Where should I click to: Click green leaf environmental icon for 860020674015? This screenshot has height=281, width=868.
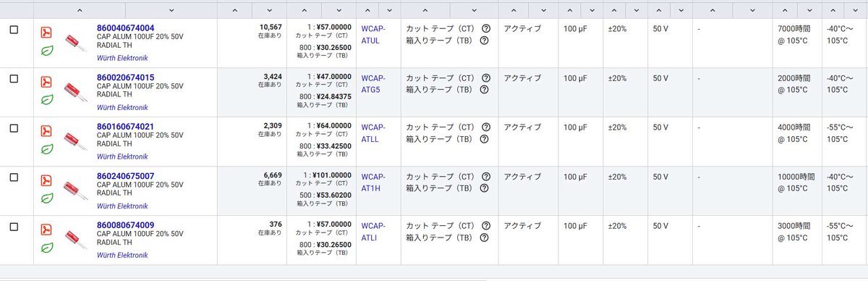[x=46, y=100]
